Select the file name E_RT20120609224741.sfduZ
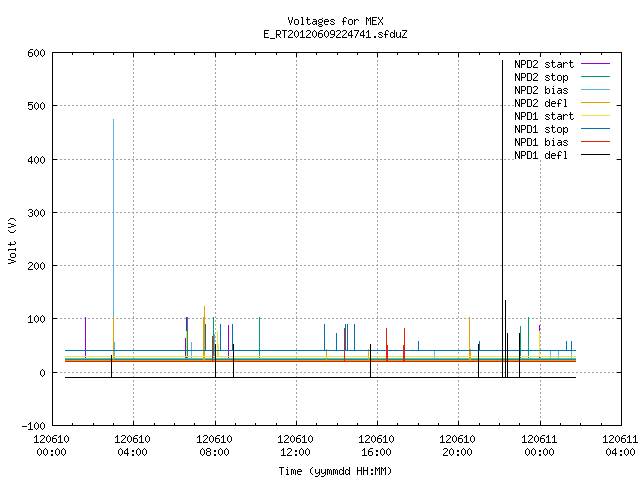The image size is (640, 480). [335, 34]
